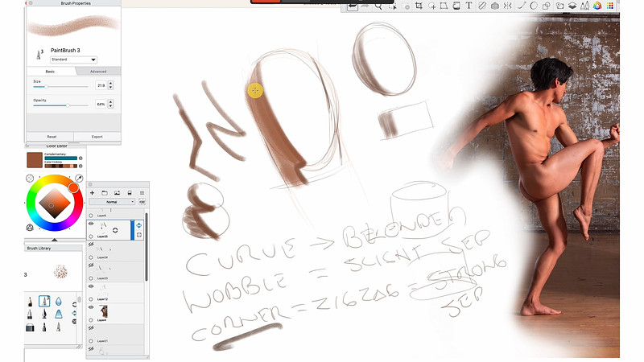Click the plus Add Layer icon
Screen dimensions: 644x362
pos(92,193)
